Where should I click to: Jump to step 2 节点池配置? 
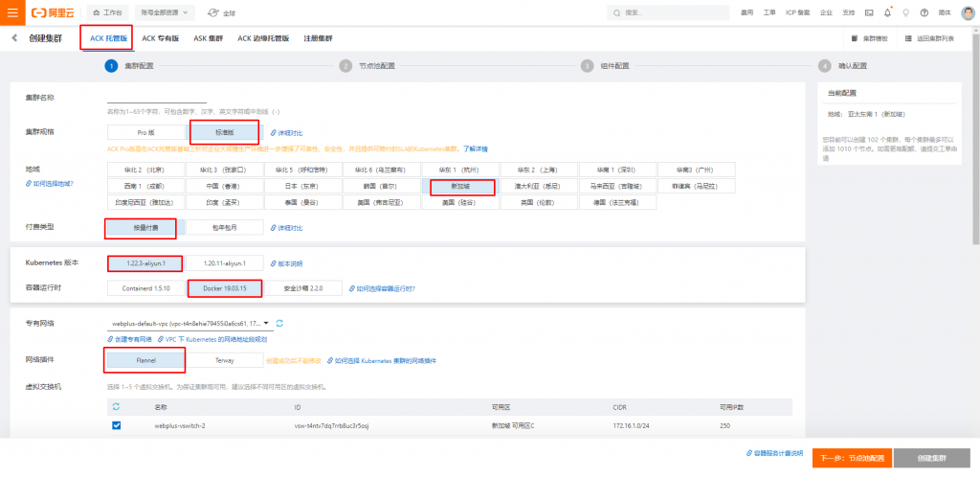tap(367, 66)
